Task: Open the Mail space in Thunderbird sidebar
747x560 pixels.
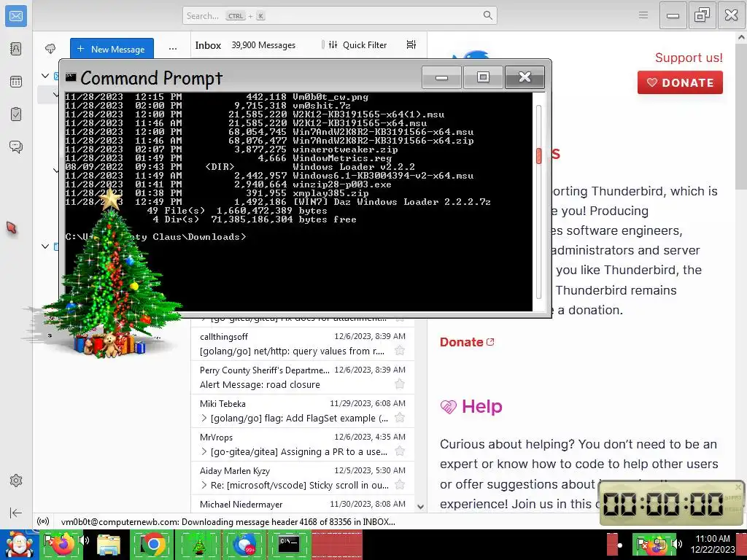Action: pos(16,16)
